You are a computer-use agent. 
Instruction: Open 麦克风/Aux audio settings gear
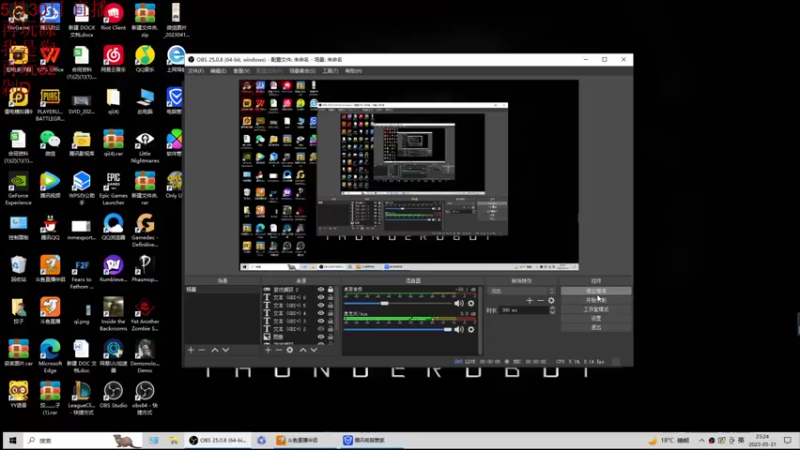pyautogui.click(x=471, y=330)
